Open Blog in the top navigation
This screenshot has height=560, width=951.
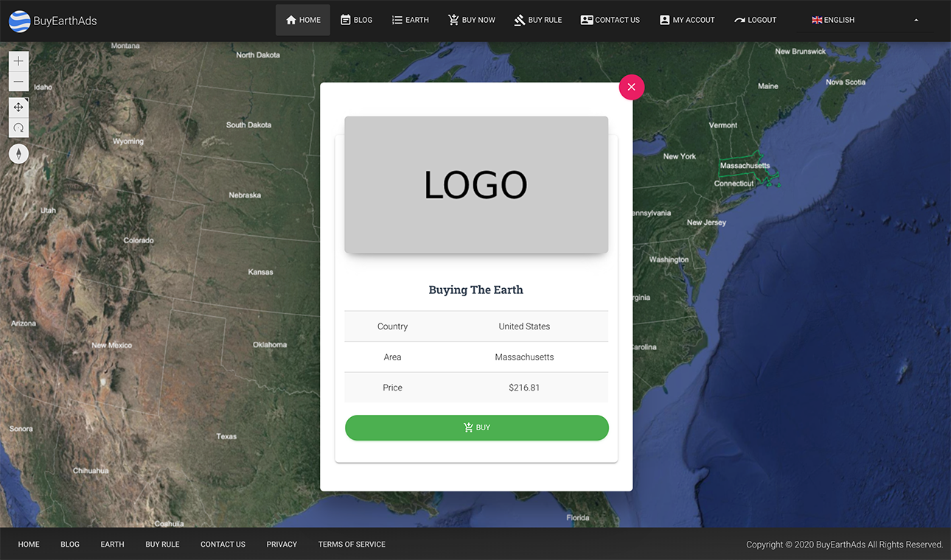356,20
